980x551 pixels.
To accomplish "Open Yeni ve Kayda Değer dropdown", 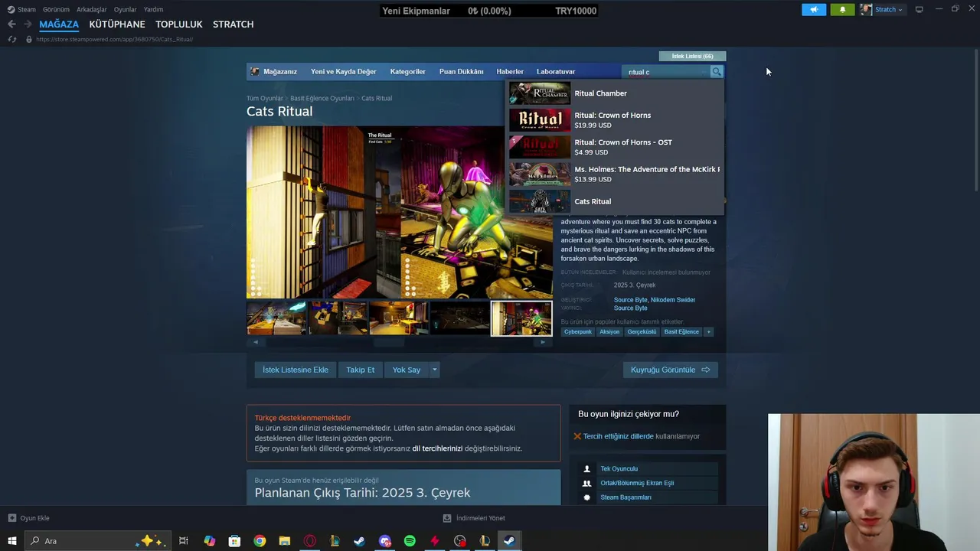I will (x=344, y=72).
